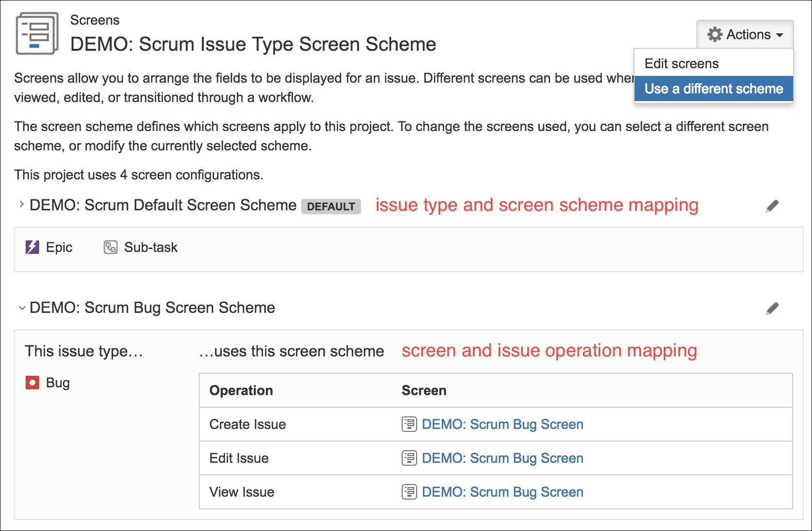Click screen icon in Edit Issue row
Viewport: 812px width, 531px height.
coord(409,458)
